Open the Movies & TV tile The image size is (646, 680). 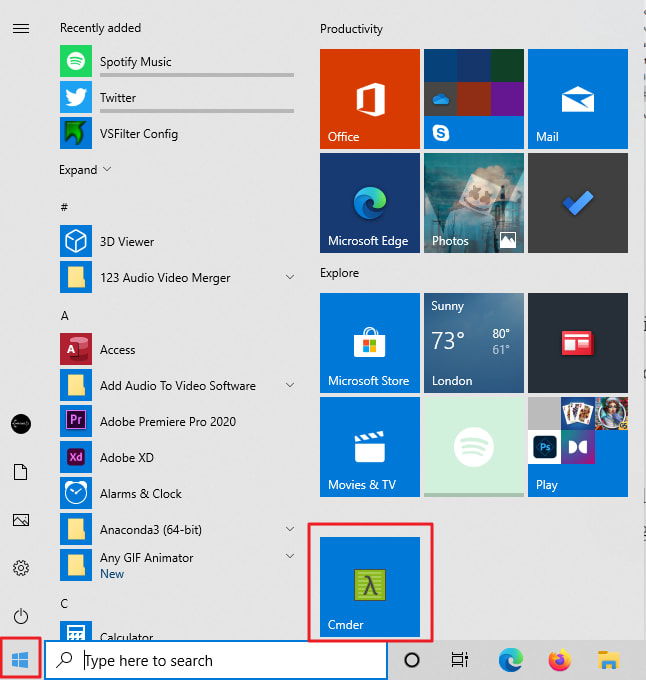tap(370, 447)
